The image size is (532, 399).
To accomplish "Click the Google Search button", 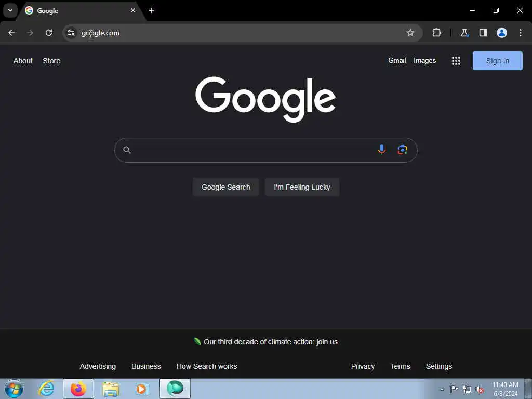I will pos(225,187).
